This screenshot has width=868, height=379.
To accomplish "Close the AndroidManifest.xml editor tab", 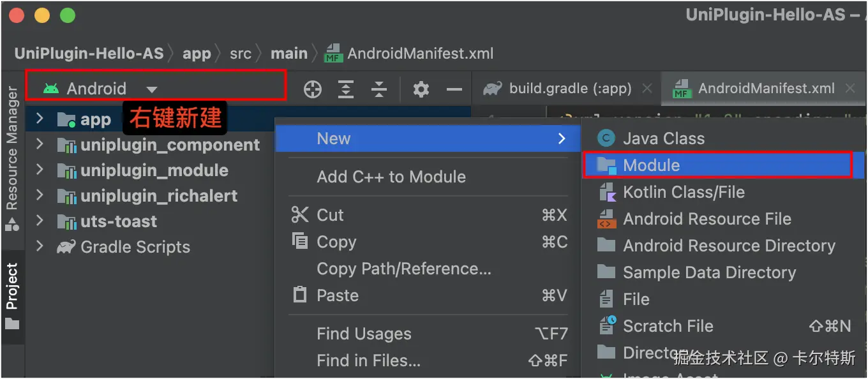I will (x=850, y=89).
